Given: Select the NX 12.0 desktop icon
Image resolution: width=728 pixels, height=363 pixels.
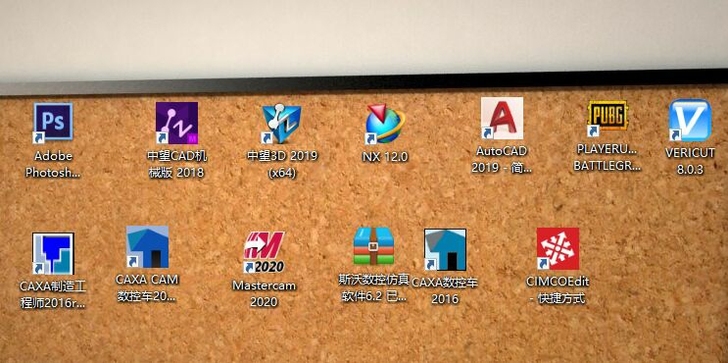Looking at the screenshot, I should [x=385, y=124].
